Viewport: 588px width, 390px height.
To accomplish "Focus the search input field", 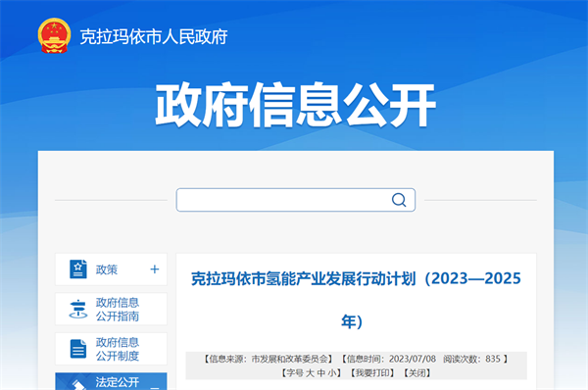I will point(296,200).
